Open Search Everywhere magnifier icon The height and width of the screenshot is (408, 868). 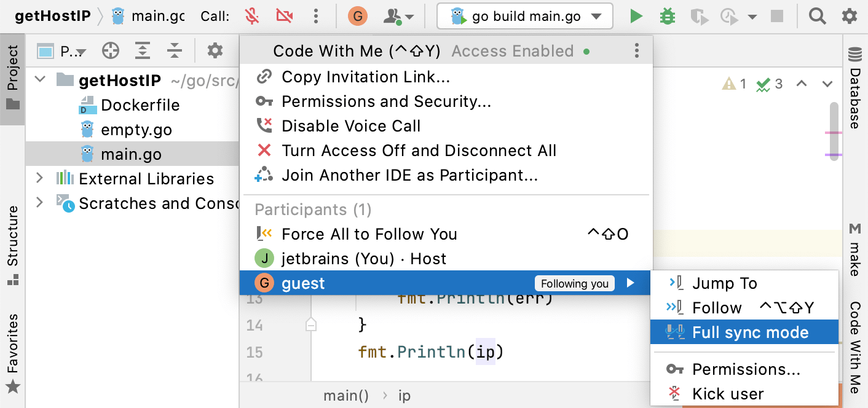[x=817, y=17]
